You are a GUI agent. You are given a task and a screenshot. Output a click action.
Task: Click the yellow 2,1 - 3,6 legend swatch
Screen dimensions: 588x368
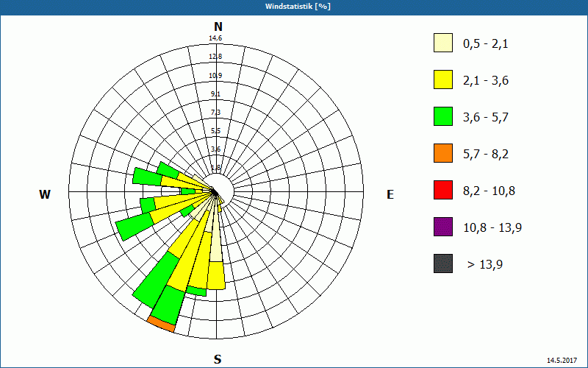(443, 79)
